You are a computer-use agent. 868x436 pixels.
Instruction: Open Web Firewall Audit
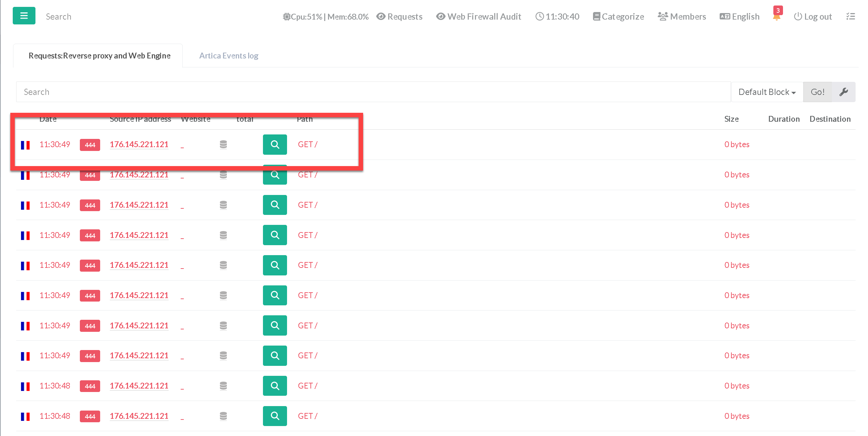pyautogui.click(x=478, y=17)
